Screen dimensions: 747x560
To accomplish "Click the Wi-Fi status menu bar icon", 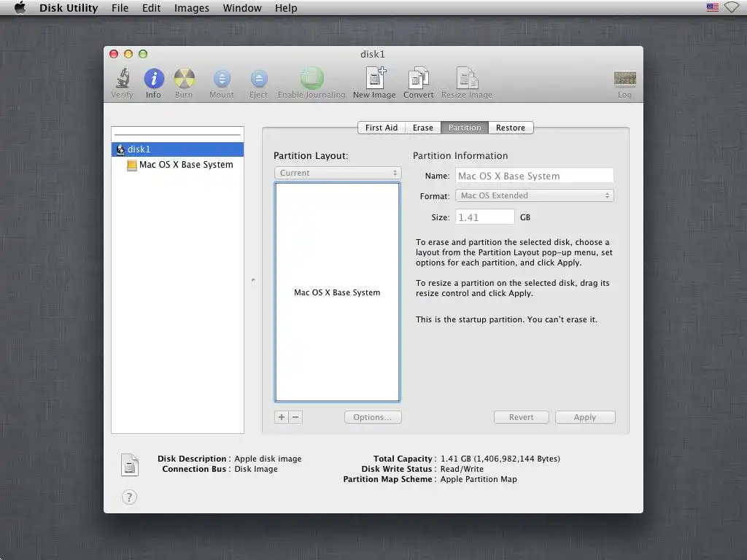I will (732, 7).
